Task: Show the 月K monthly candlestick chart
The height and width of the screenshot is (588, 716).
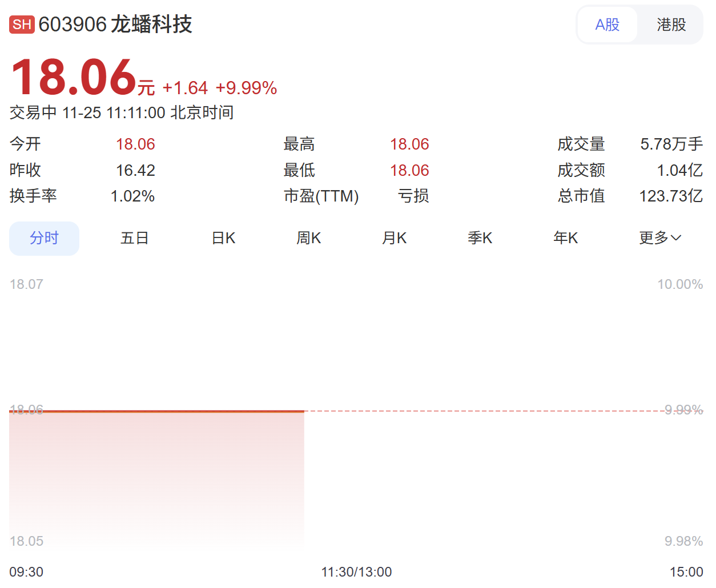Action: pyautogui.click(x=395, y=238)
